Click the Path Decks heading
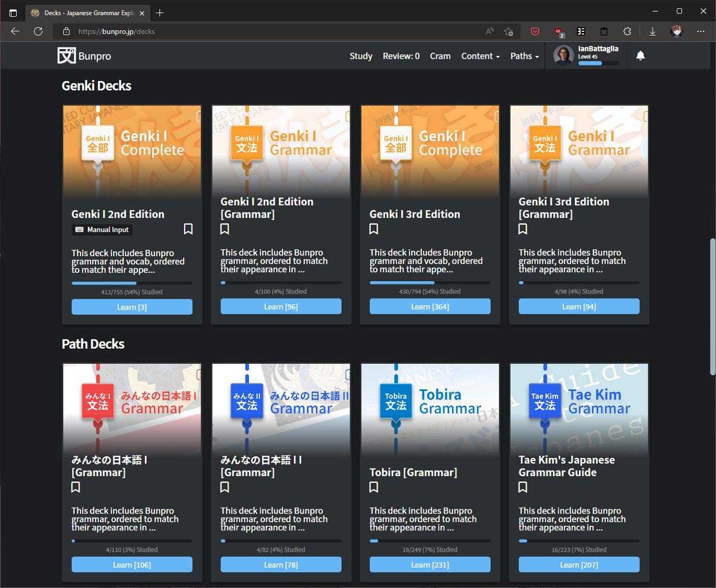This screenshot has height=588, width=716. coord(93,344)
